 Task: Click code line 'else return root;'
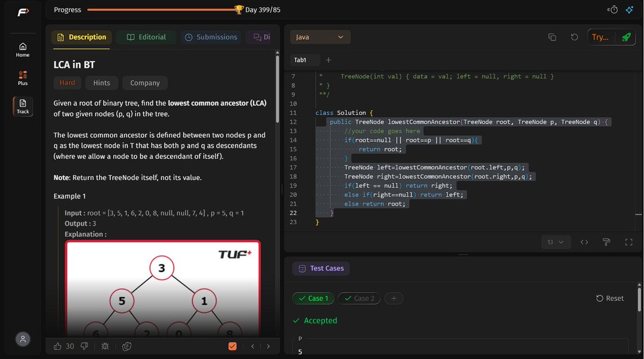coord(375,204)
